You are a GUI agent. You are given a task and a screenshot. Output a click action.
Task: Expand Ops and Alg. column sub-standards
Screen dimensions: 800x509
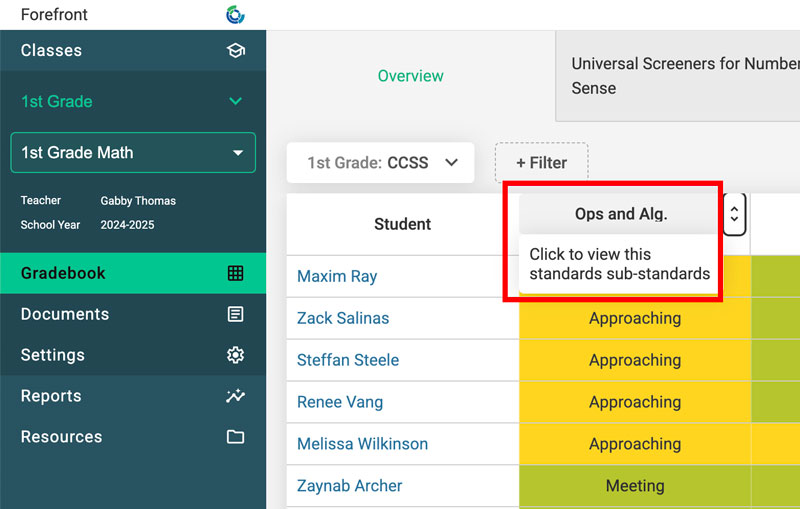[620, 214]
